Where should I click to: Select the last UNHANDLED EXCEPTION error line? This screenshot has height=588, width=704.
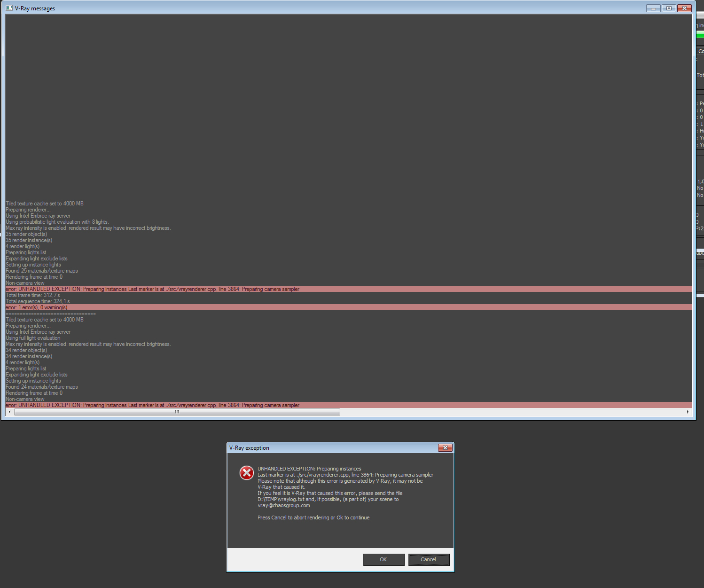coord(348,405)
